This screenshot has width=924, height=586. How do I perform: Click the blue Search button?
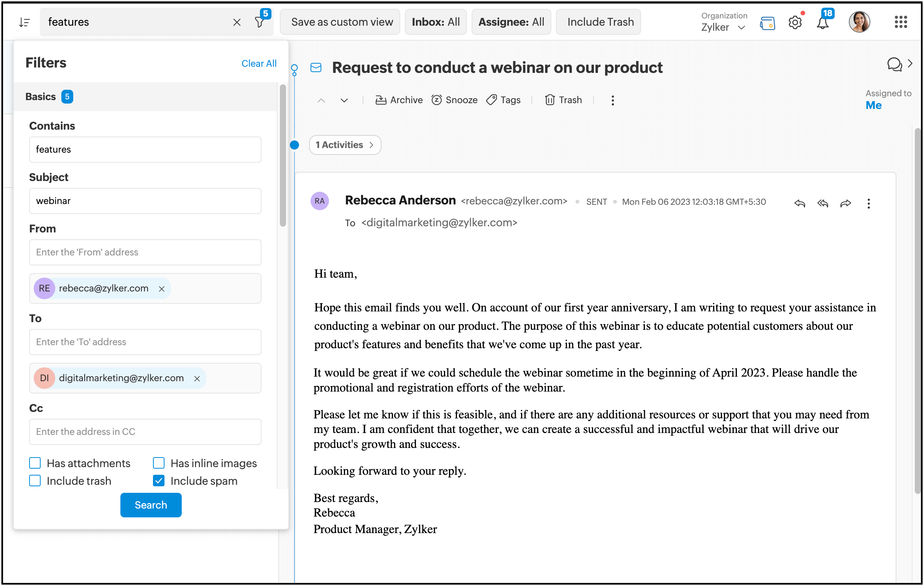[151, 505]
